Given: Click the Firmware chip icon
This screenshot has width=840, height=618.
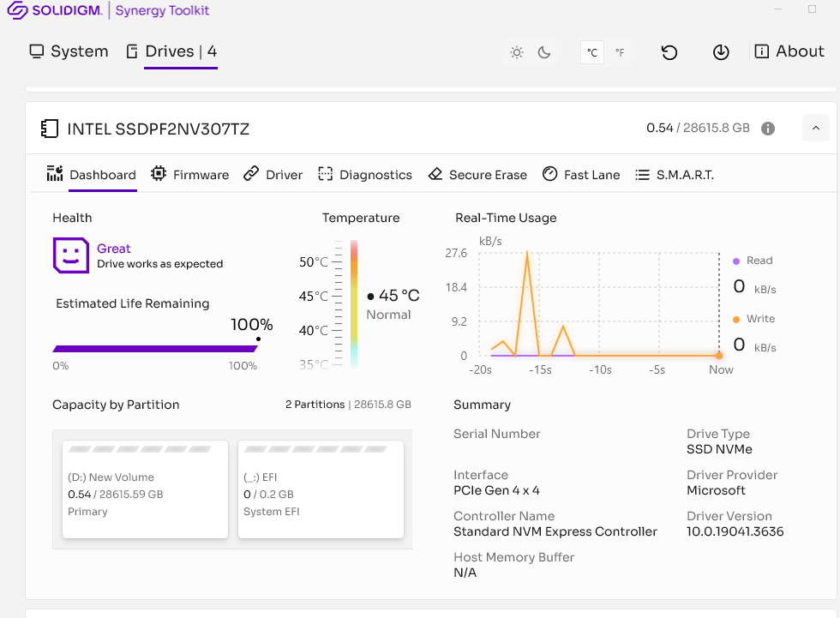Looking at the screenshot, I should [159, 173].
